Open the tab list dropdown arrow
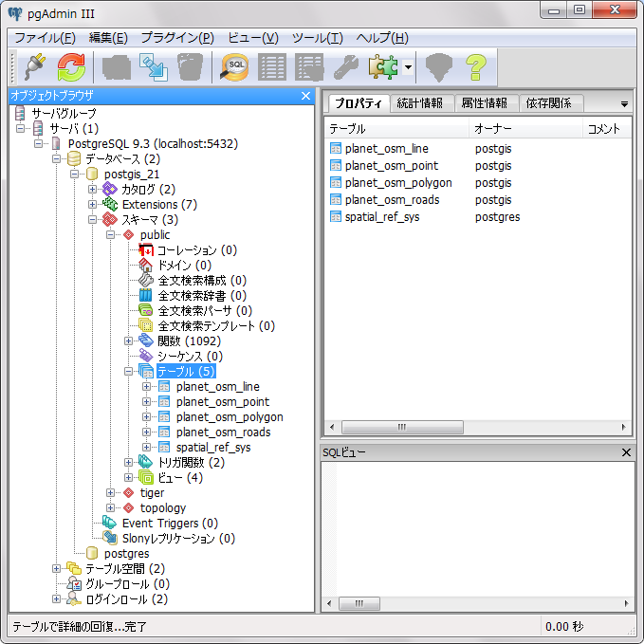Screen dimensions: 644x644 click(624, 104)
